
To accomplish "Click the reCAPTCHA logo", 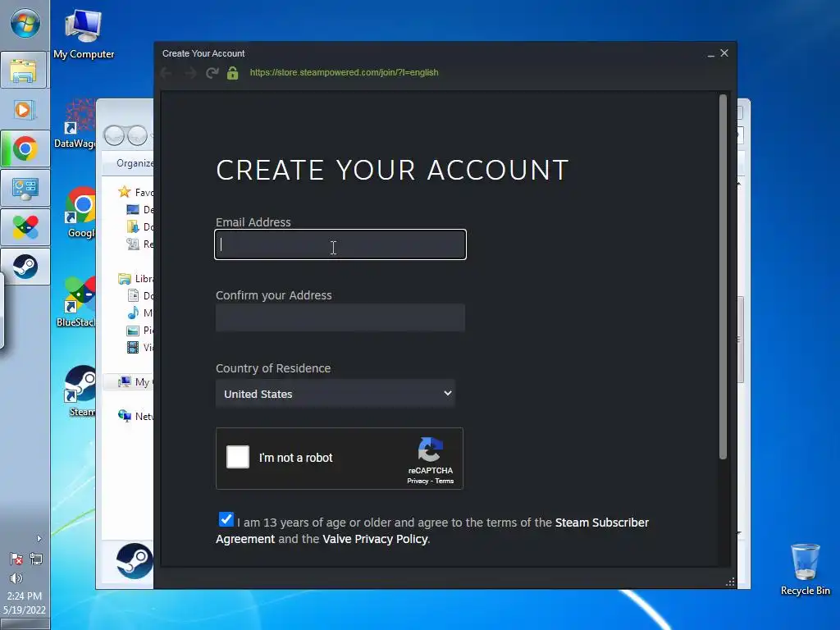I will coord(430,450).
